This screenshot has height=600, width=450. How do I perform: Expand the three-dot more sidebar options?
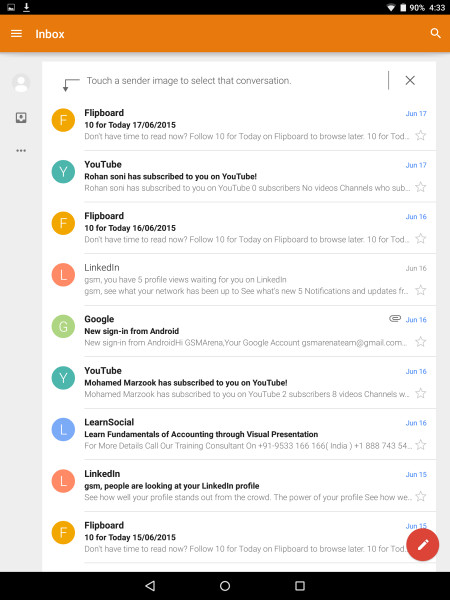[x=21, y=150]
